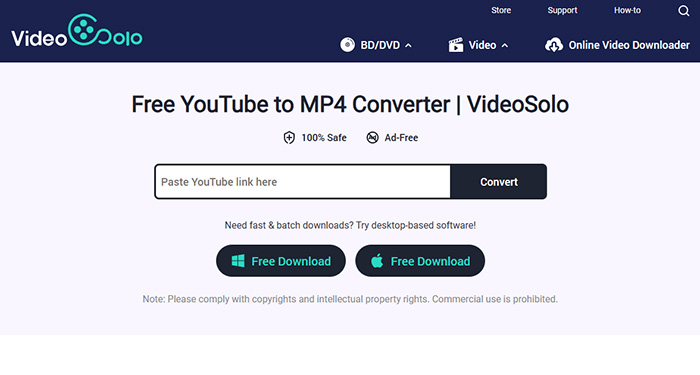Viewport: 700px width, 375px height.
Task: Click the Windows logo on Free Download
Action: pos(238,261)
